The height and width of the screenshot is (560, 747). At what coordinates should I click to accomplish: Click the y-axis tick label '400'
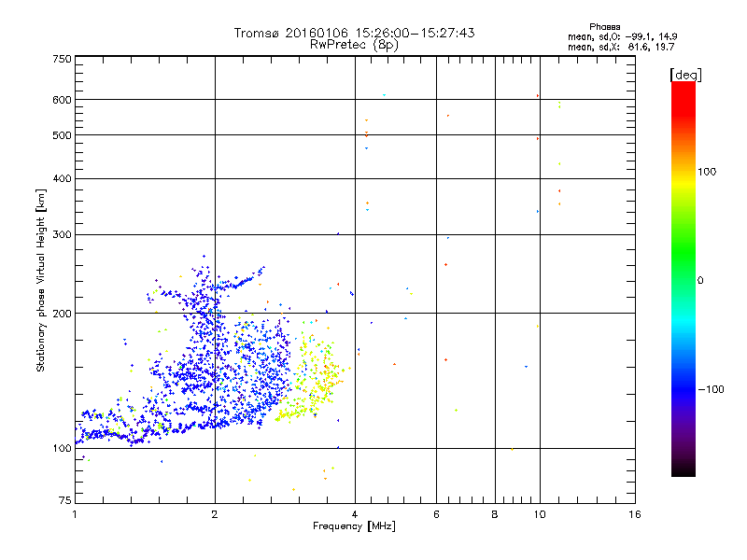[x=63, y=178]
